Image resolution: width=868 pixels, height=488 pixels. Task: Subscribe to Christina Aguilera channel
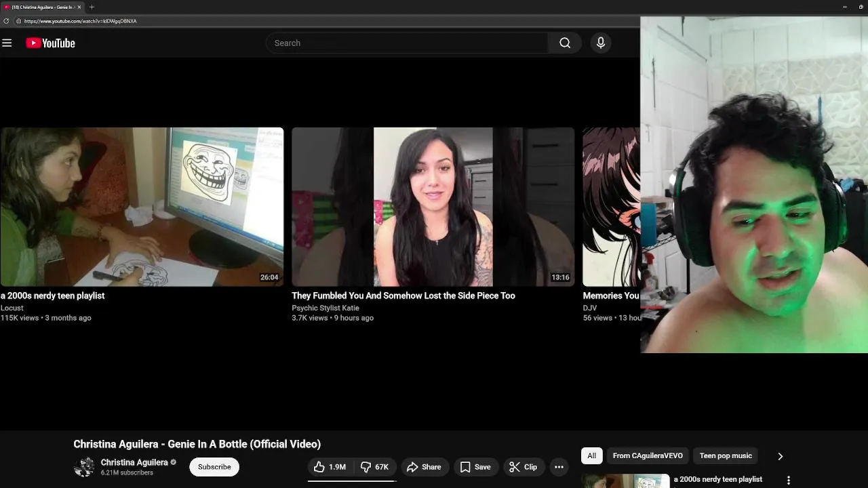point(214,467)
